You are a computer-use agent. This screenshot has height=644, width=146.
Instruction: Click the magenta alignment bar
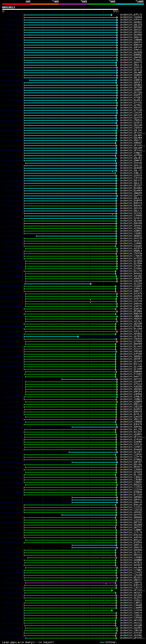point(71,583)
